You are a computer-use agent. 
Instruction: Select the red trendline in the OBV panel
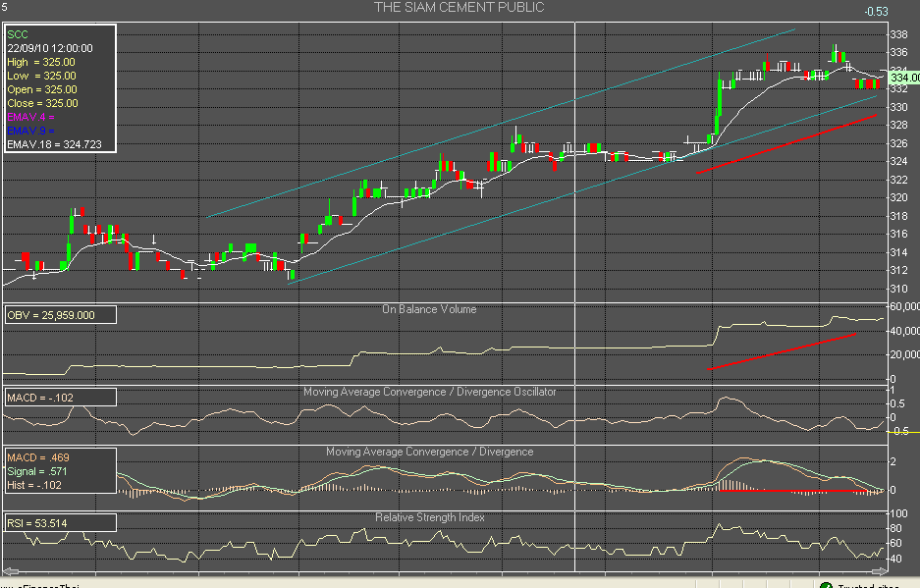782,351
